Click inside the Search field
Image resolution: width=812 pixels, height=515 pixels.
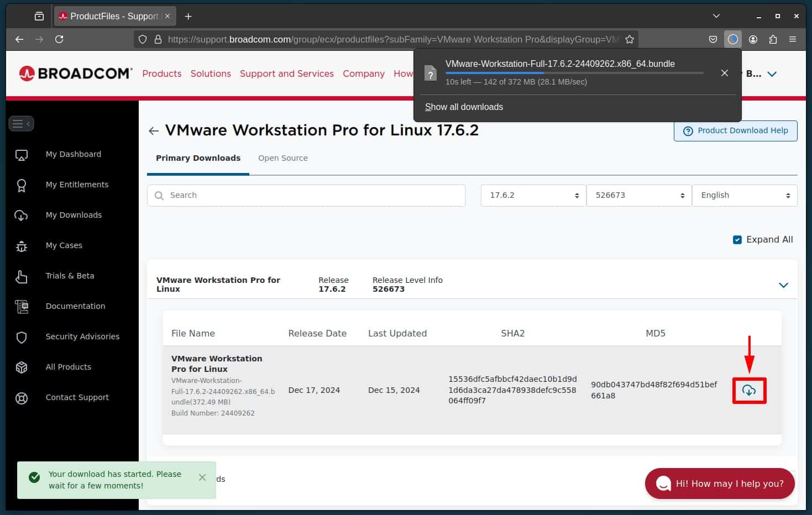coord(306,195)
